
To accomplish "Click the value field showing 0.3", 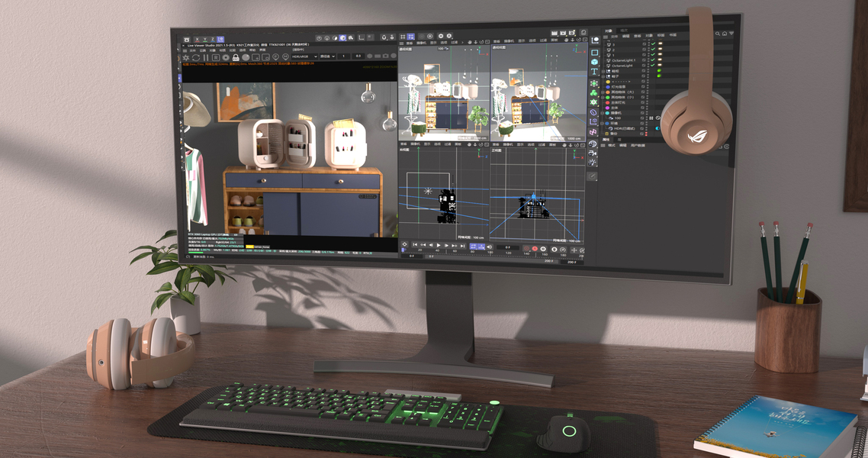I will point(358,56).
